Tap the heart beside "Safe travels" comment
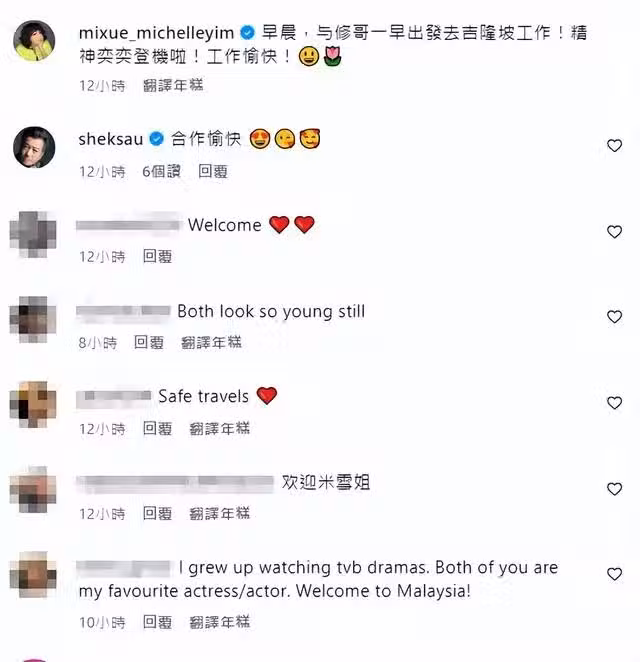This screenshot has height=662, width=640. pyautogui.click(x=614, y=403)
